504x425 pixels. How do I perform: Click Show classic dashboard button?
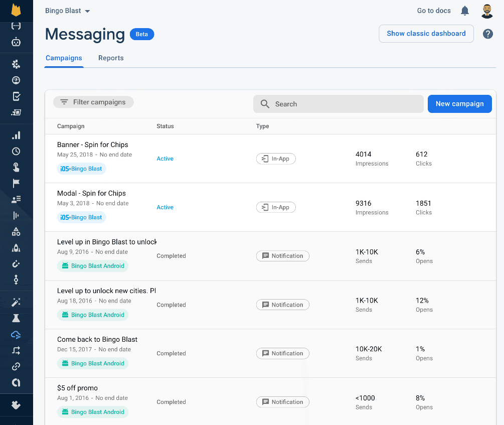pos(426,34)
